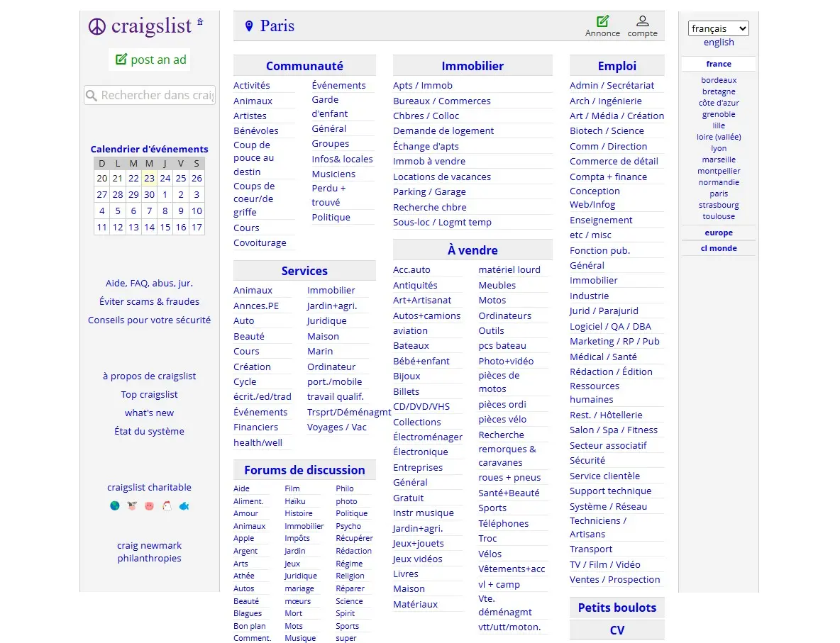
Task: Click the fish charity emoji icon
Action: [184, 505]
